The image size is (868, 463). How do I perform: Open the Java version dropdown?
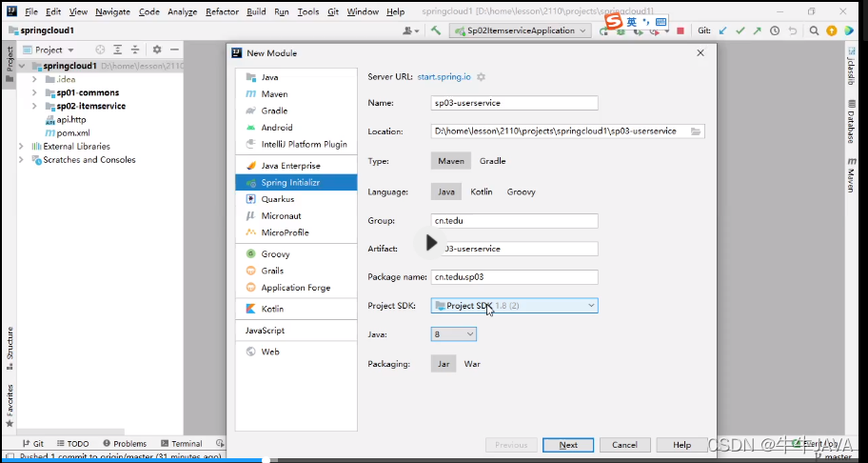tap(453, 334)
